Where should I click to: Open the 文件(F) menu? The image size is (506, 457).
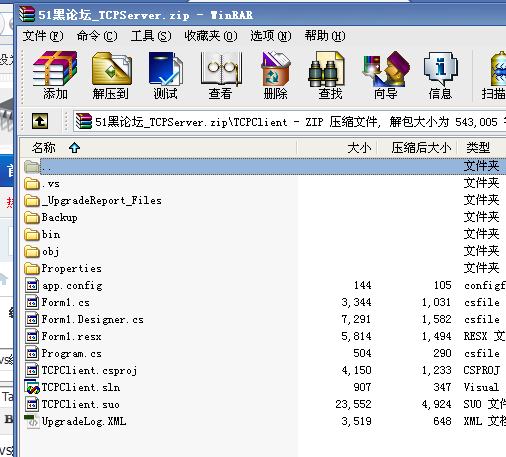pyautogui.click(x=43, y=36)
